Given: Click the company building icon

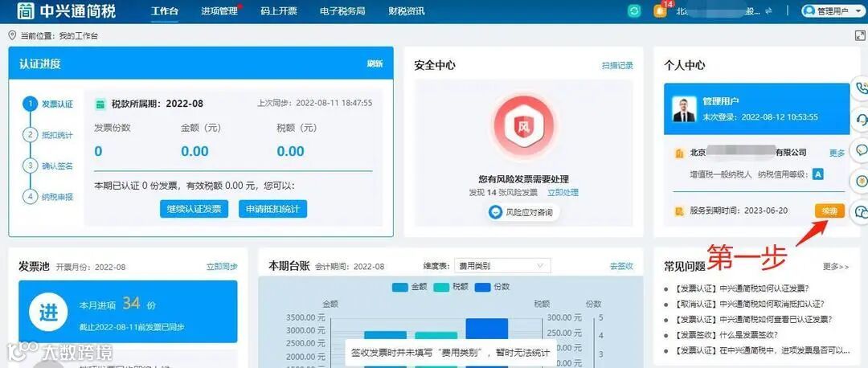Looking at the screenshot, I should click(x=680, y=153).
